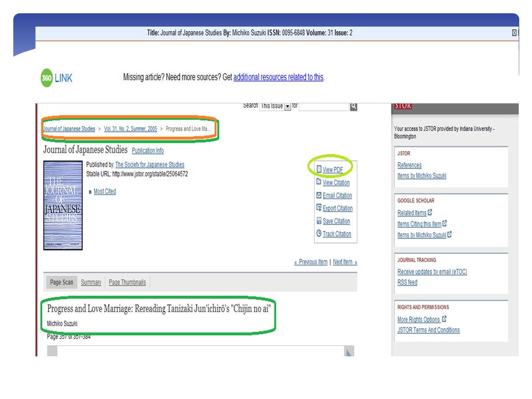532x399 pixels.
Task: Click the Export Citation link
Action: pyautogui.click(x=337, y=208)
